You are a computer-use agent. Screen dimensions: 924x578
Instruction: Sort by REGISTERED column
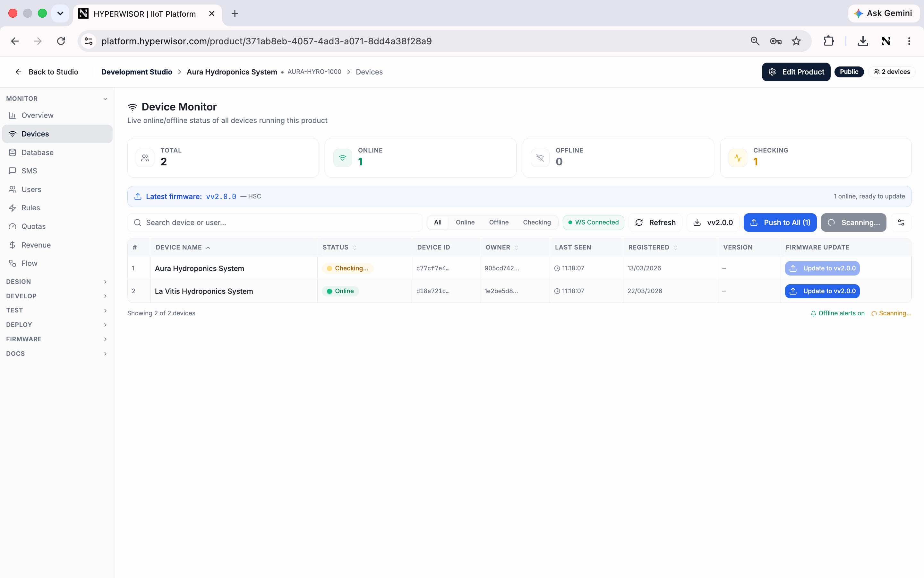click(653, 247)
